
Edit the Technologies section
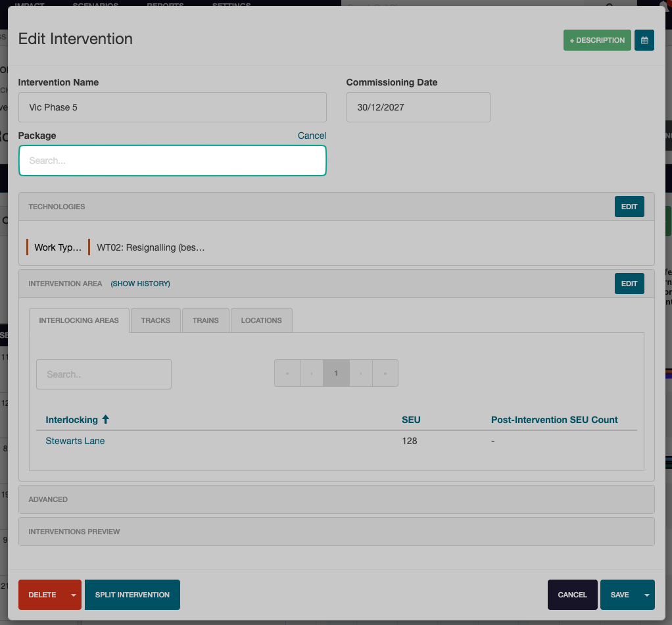[x=629, y=207]
